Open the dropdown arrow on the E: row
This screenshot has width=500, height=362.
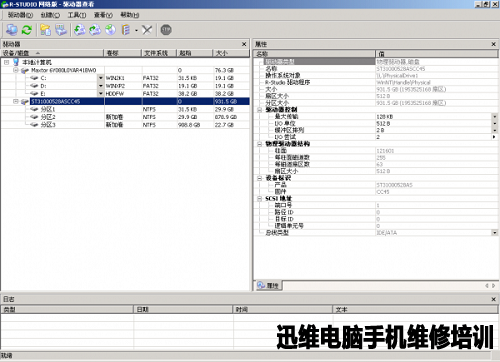101,94
